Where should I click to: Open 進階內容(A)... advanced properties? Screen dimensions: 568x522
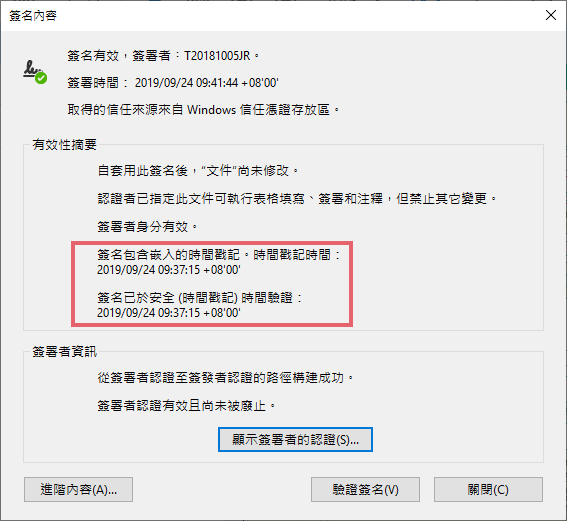(78, 489)
